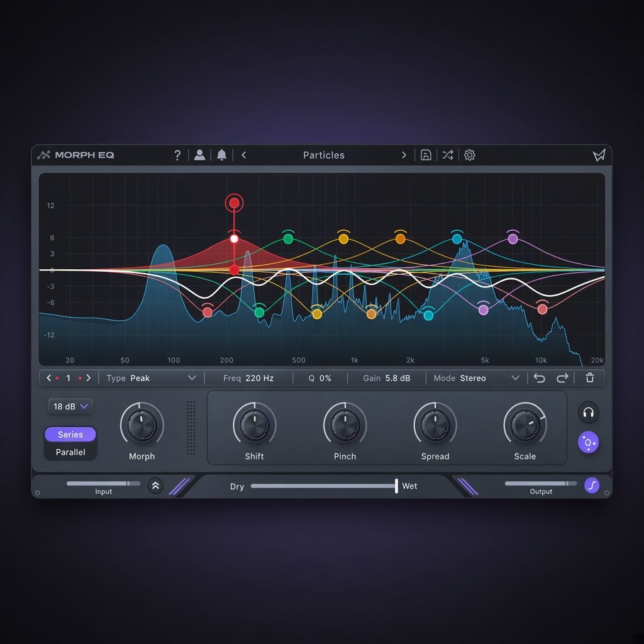Select the Series routing mode
Image resolution: width=644 pixels, height=644 pixels.
(70, 435)
